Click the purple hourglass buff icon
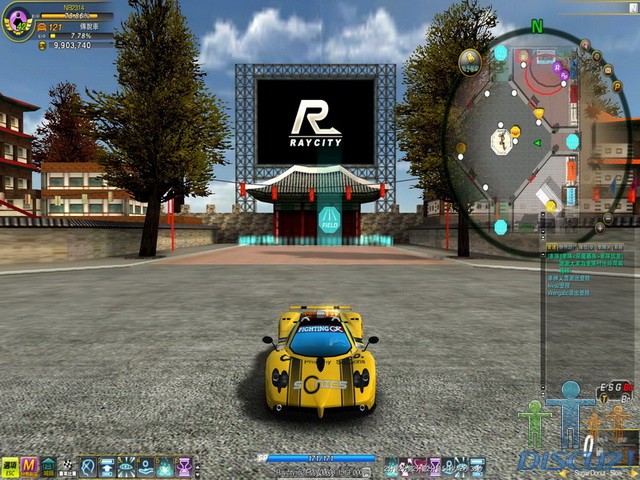640x480 pixels. (x=434, y=467)
